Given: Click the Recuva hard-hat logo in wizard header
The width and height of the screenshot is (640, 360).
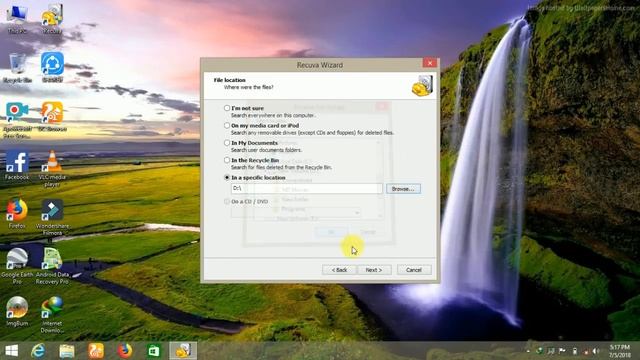Looking at the screenshot, I should 422,85.
